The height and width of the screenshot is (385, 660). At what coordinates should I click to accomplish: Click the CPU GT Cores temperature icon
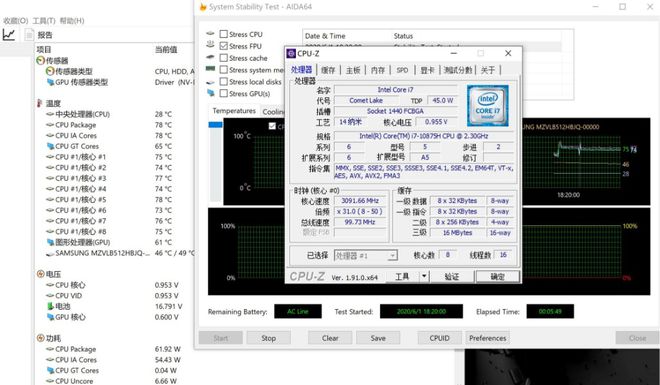(x=50, y=146)
